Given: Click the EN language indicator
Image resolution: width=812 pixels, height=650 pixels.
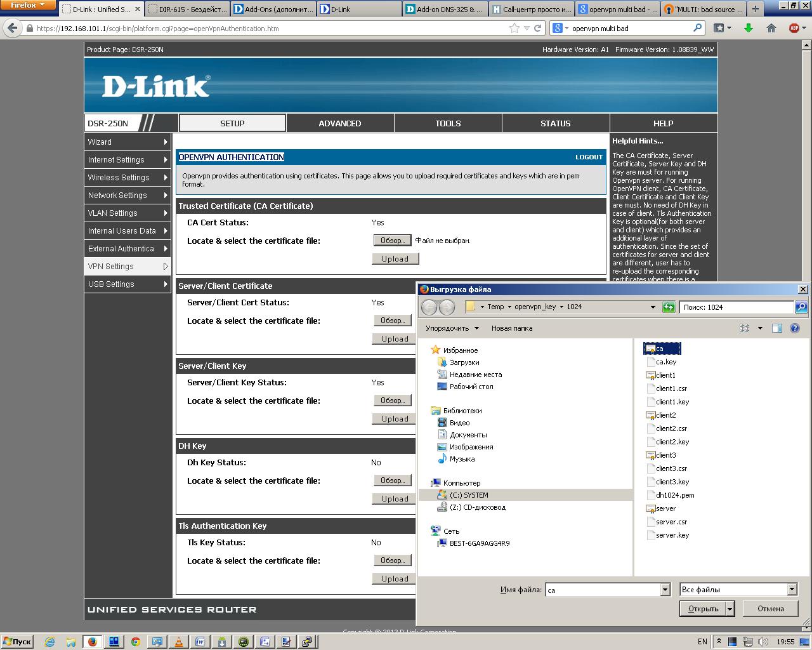Looking at the screenshot, I should pos(702,642).
